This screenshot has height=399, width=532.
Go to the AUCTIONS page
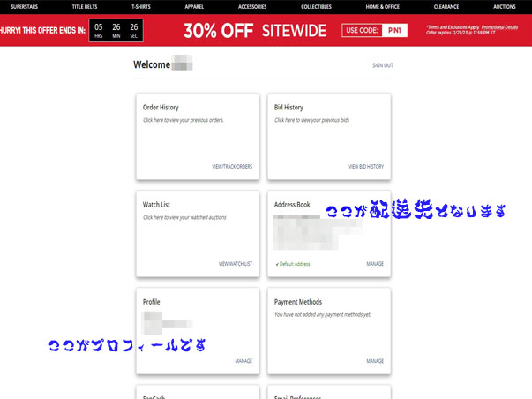click(504, 6)
